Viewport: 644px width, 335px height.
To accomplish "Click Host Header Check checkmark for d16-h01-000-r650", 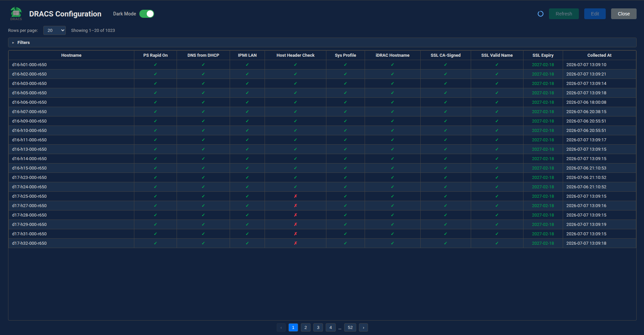I will (x=295, y=65).
